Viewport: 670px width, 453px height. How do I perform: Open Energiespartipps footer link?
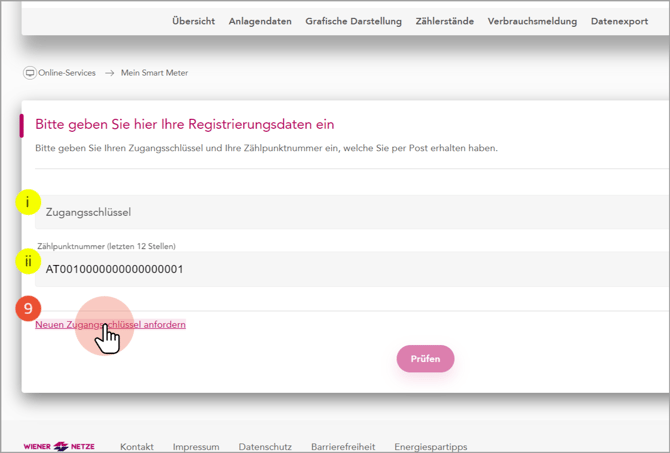click(431, 447)
